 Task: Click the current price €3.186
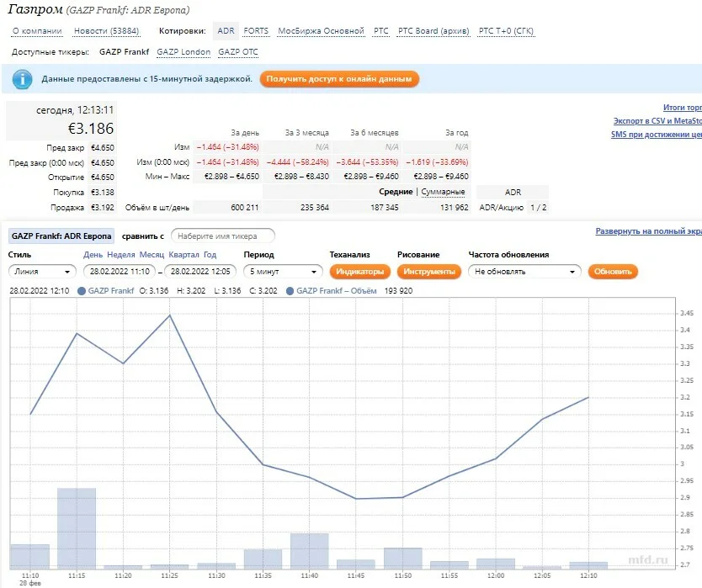tap(90, 129)
